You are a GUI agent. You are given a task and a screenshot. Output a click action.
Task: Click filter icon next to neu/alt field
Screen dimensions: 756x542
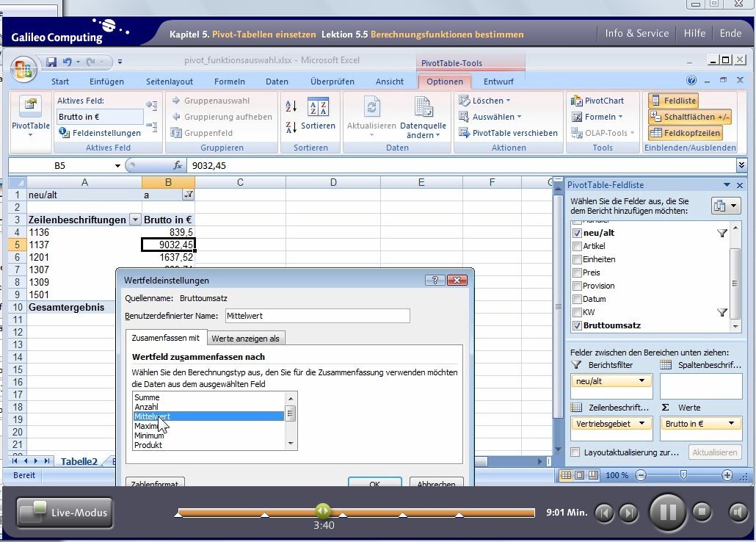[x=722, y=233]
